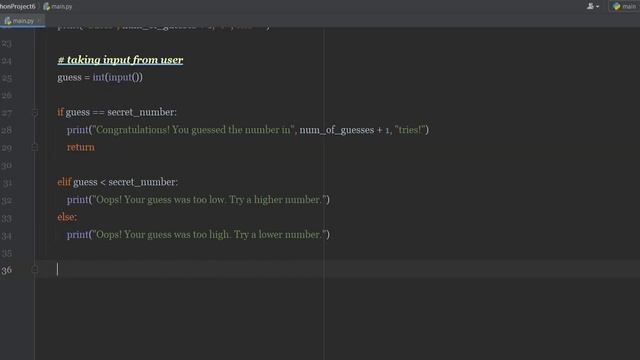This screenshot has height=360, width=640.
Task: Close the main.py editor tab
Action: click(39, 20)
